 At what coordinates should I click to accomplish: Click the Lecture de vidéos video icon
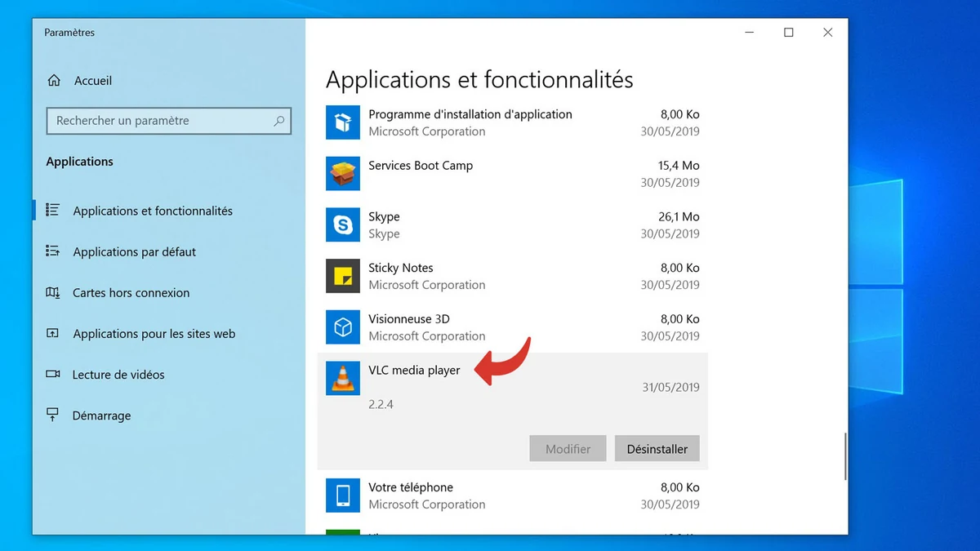point(52,374)
